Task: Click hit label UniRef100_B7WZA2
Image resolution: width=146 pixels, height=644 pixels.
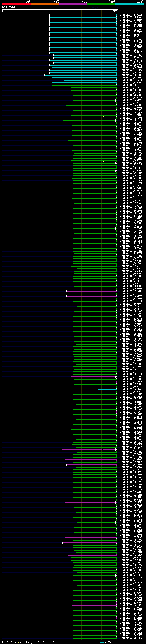Action: click(131, 618)
